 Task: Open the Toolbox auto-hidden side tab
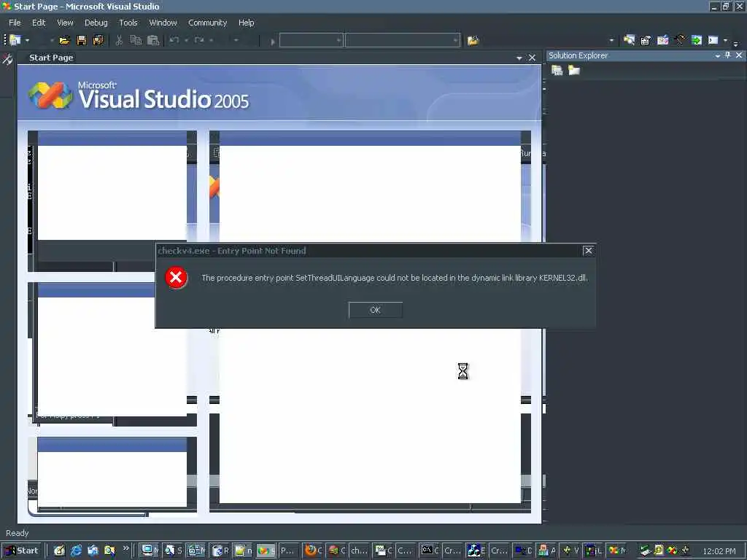tap(7, 59)
